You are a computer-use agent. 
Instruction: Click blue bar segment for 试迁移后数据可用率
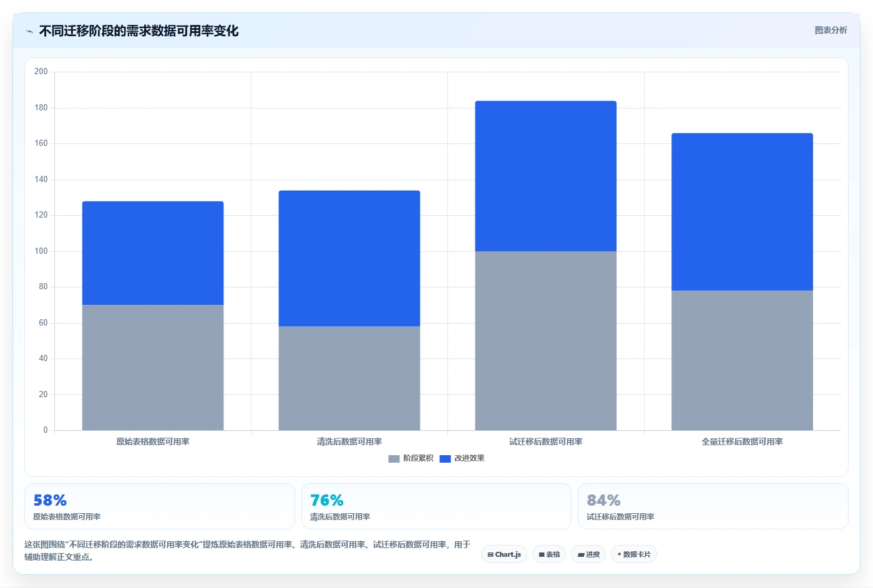pos(546,176)
